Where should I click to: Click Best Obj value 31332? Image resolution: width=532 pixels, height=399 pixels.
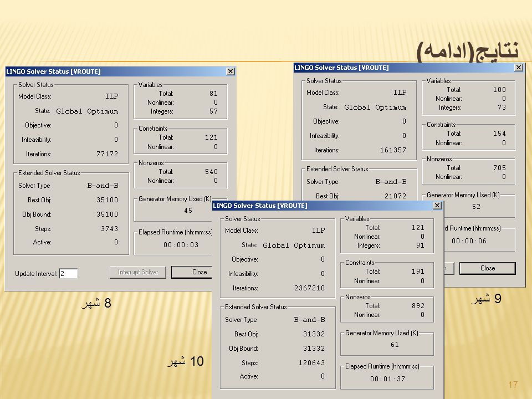tap(314, 334)
